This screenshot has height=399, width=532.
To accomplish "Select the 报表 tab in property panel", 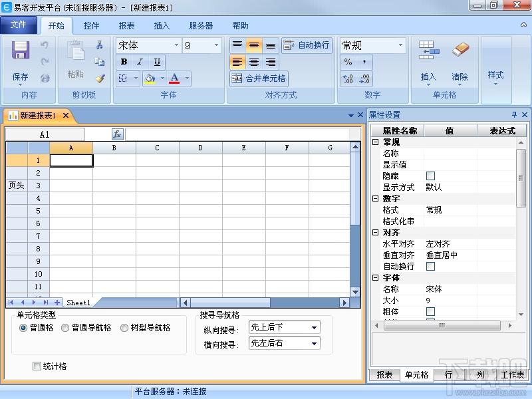I will click(x=384, y=374).
